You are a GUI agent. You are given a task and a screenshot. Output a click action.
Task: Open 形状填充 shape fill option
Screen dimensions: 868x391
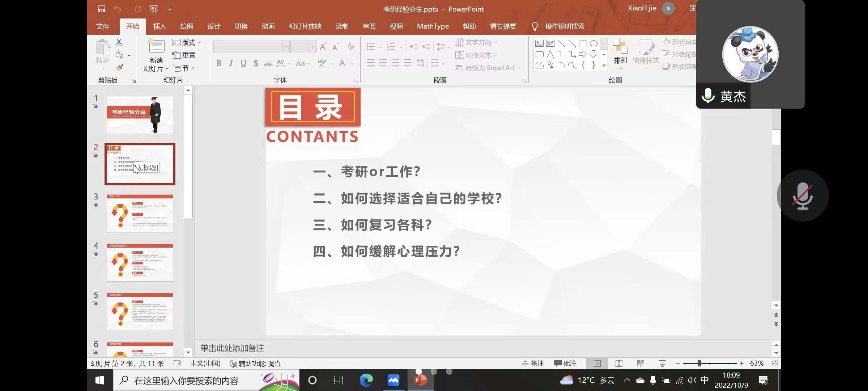[679, 41]
